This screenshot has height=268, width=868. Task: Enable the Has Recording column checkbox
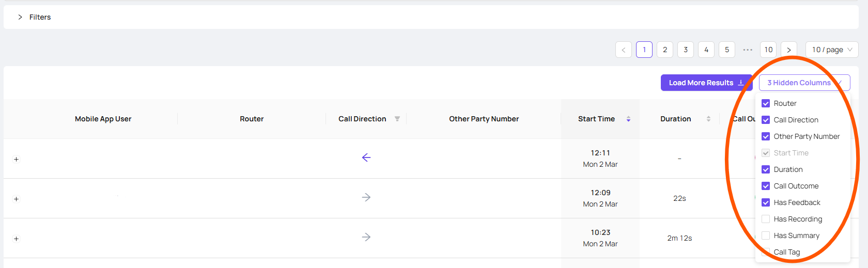click(766, 219)
